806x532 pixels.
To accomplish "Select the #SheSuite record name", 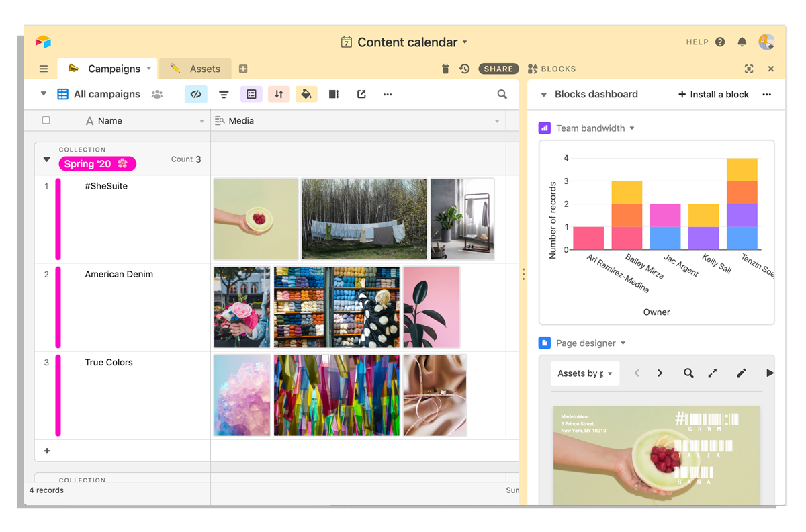I will (106, 186).
